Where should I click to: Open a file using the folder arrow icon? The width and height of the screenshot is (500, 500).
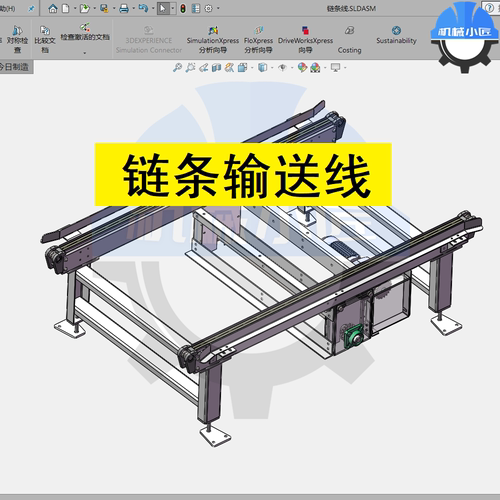pyautogui.click(x=85, y=8)
